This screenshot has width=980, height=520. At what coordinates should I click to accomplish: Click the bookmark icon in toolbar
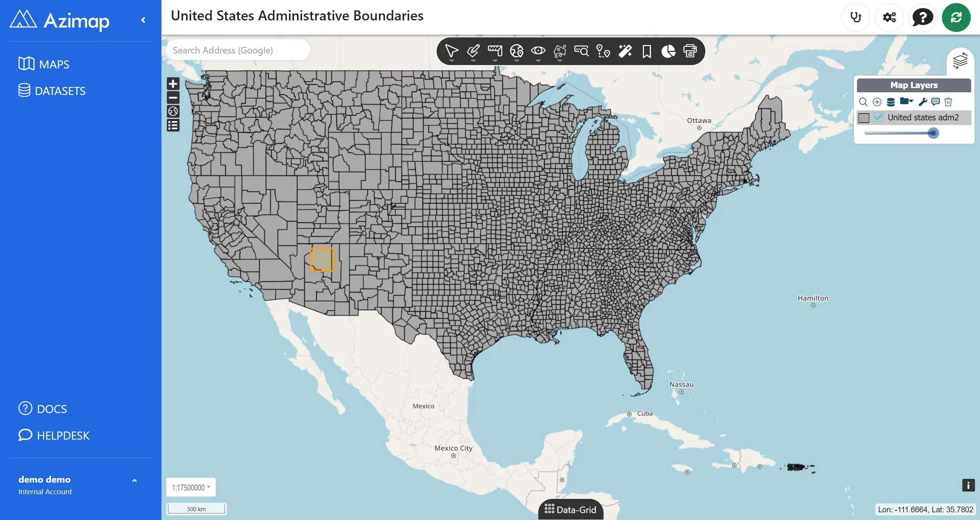[647, 51]
